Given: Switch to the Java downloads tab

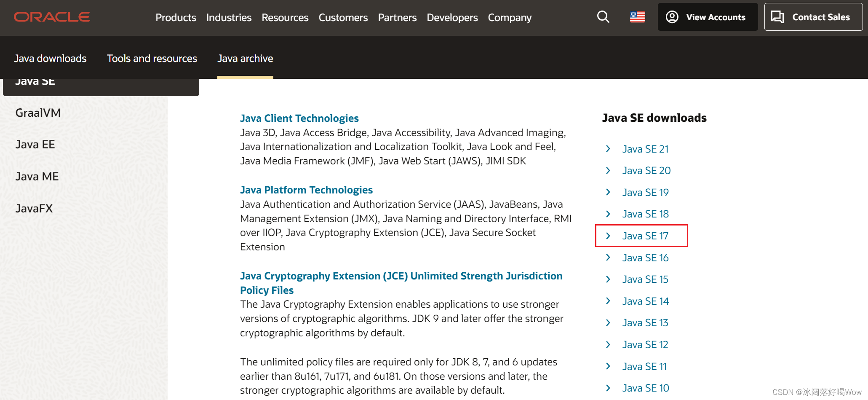Looking at the screenshot, I should [50, 59].
